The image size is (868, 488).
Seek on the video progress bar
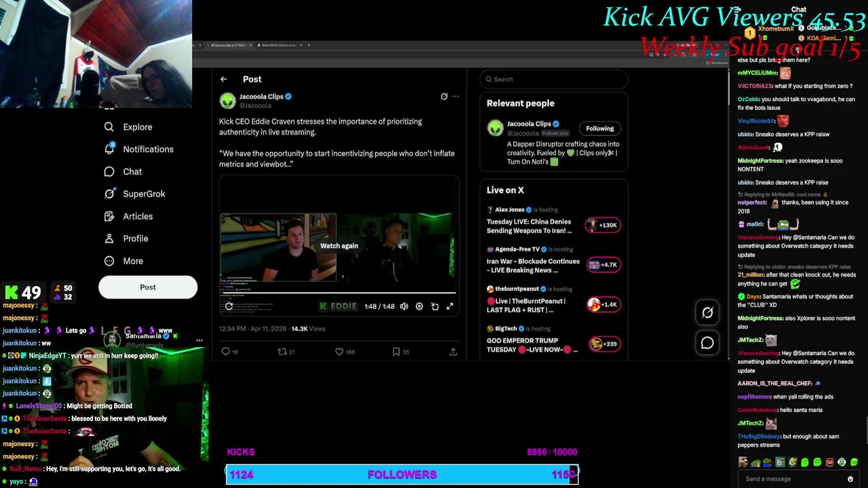tap(339, 293)
